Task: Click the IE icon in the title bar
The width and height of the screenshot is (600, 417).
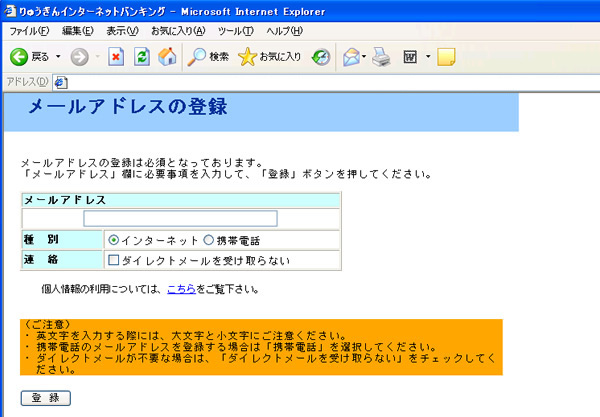Action: coord(10,11)
